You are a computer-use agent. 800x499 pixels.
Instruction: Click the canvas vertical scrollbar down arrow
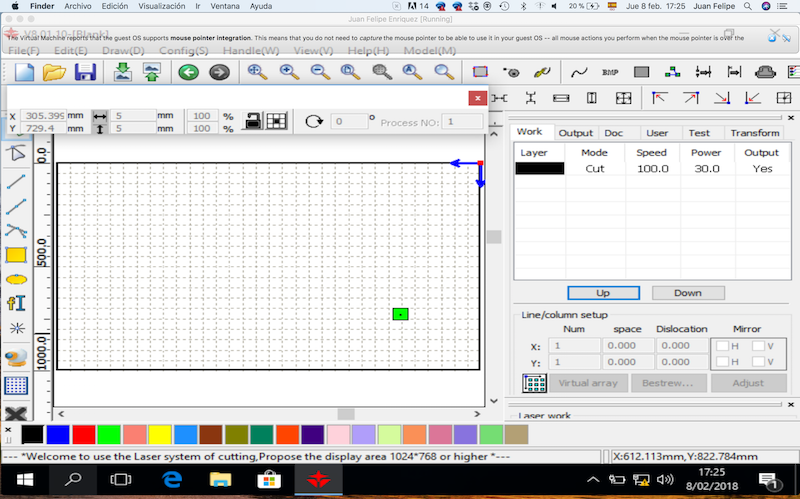coord(494,401)
